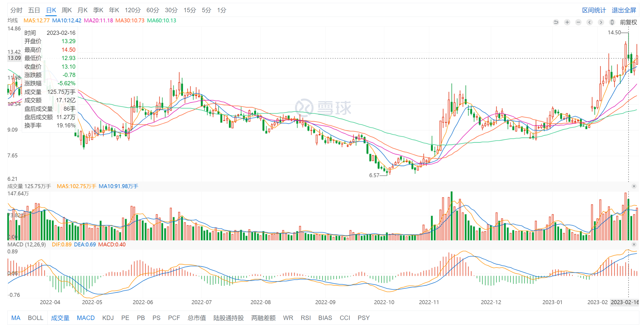Open the 前复权 adjustment dropdown
The width and height of the screenshot is (644, 327).
click(x=628, y=22)
